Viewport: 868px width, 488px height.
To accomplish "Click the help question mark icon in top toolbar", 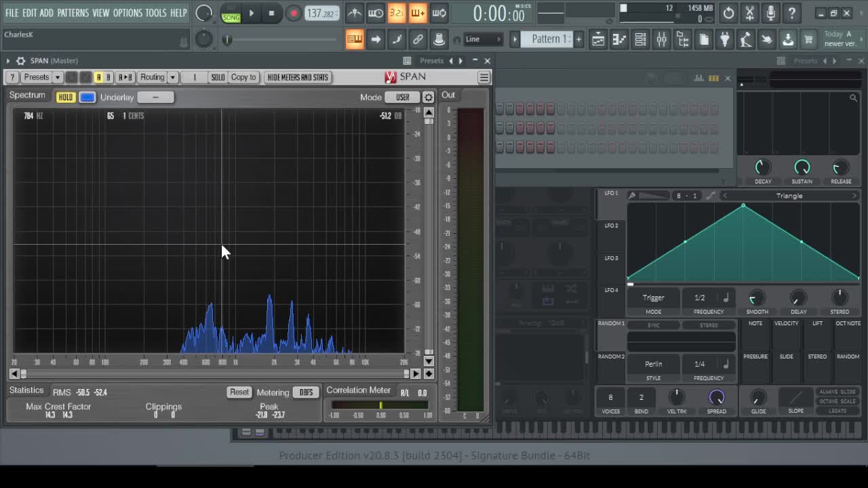I will pos(791,13).
